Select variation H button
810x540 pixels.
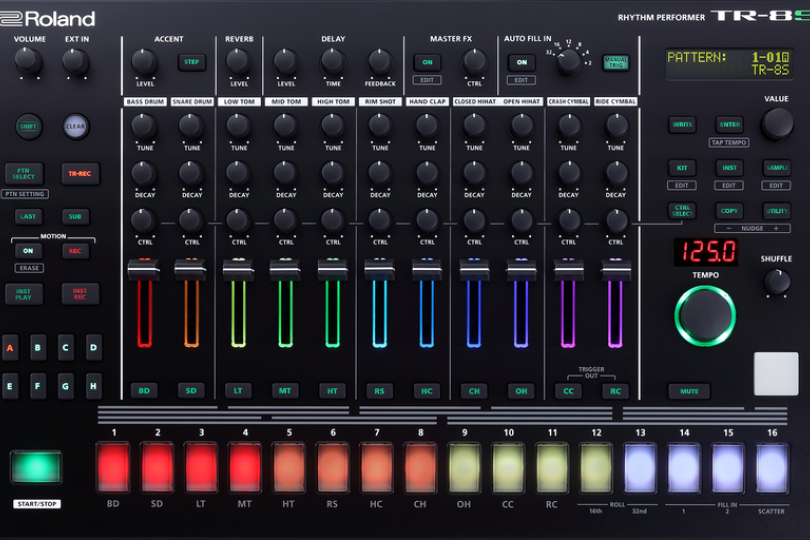point(93,385)
